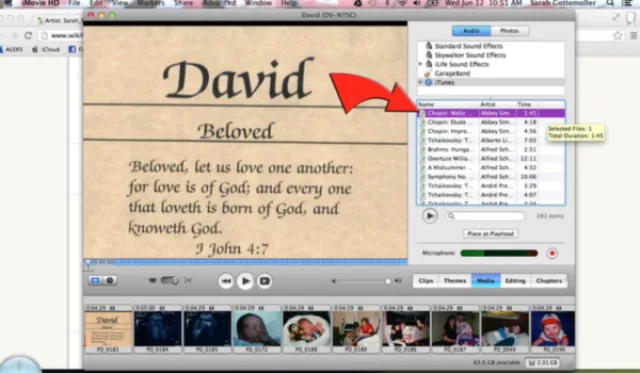Bookmark page with star in browser window
Image resolution: width=640 pixels, height=373 pixels.
click(618, 36)
